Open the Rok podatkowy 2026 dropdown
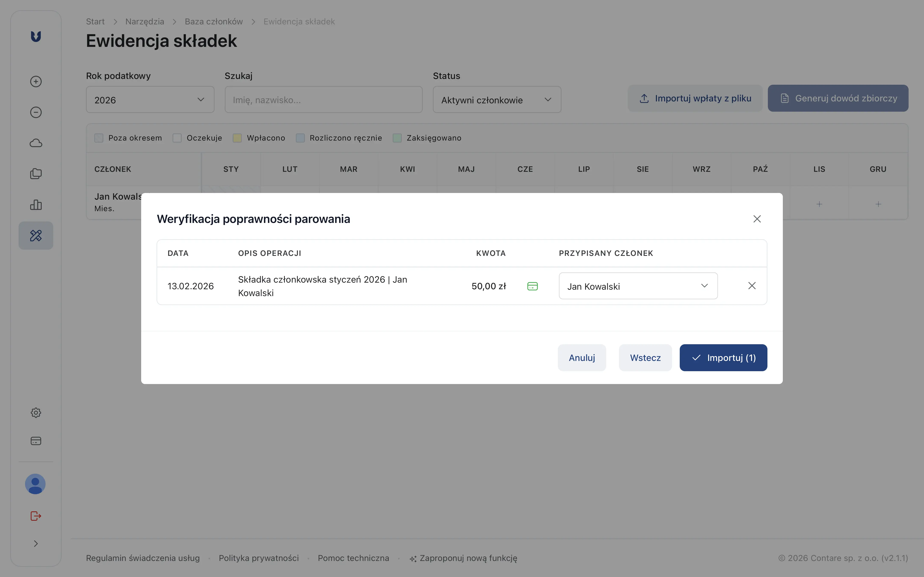This screenshot has width=924, height=577. [x=150, y=100]
